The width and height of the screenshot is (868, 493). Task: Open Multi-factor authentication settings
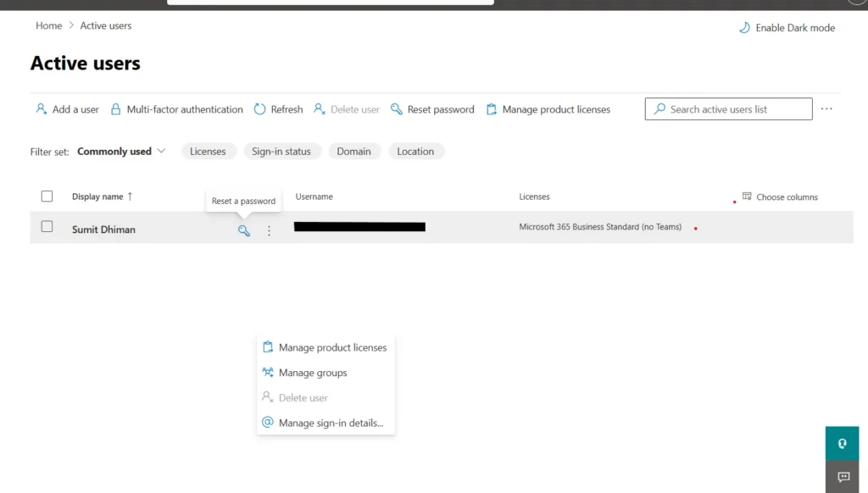coord(176,108)
